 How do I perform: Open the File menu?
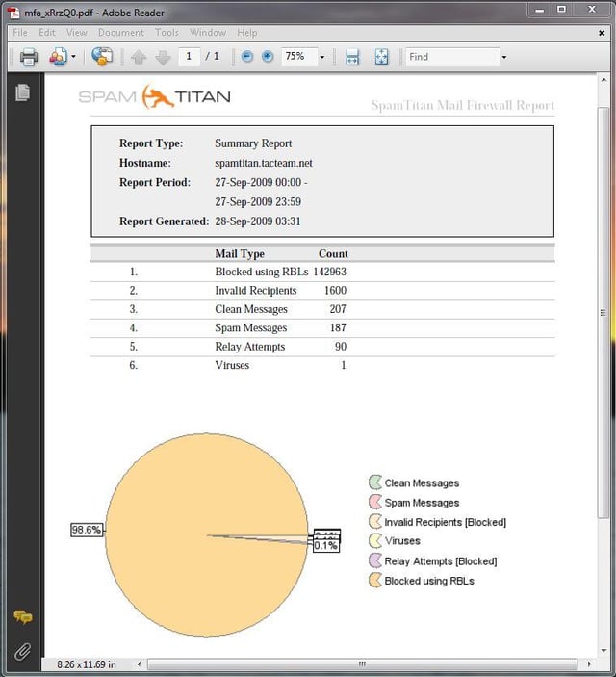point(20,33)
